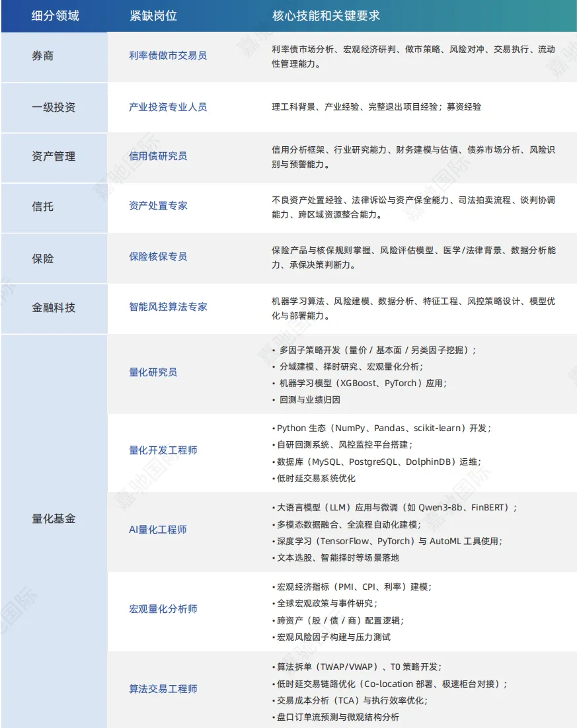
Task: Click the 利率债市场分析 skills text
Action: (413, 56)
